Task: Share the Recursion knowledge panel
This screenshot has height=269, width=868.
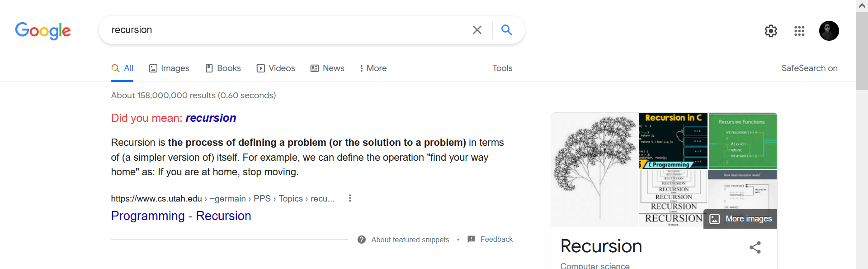Action: pos(755,247)
